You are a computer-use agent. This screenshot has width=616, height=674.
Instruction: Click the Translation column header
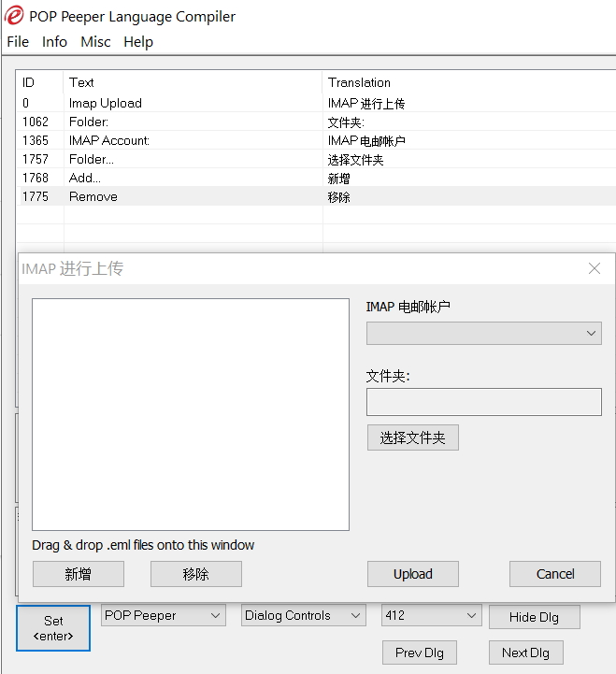click(469, 82)
